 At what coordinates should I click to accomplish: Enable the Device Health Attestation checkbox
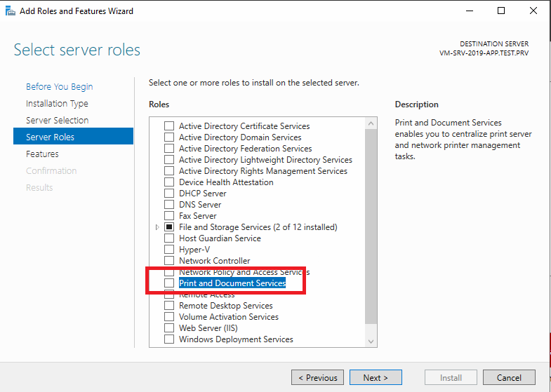169,182
